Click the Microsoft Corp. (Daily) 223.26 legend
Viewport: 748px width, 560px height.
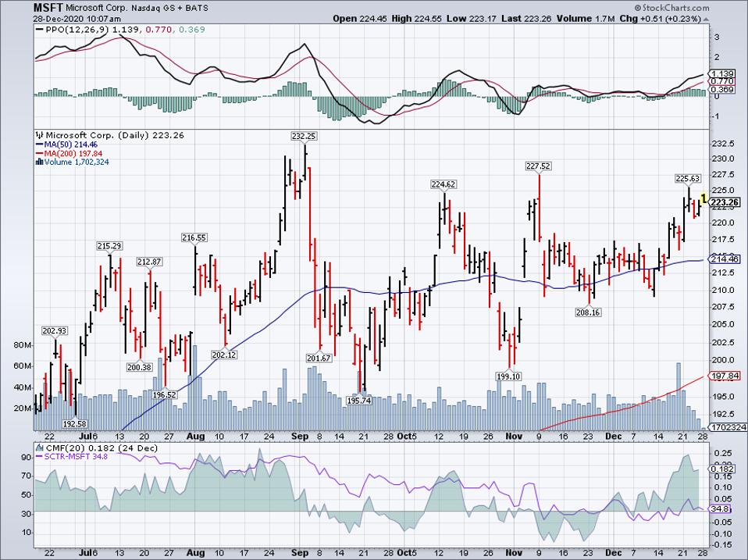click(x=115, y=135)
